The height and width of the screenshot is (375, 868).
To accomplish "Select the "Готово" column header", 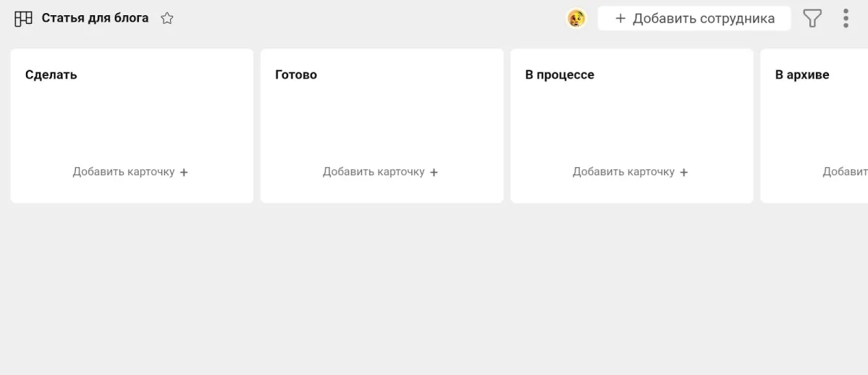I will 296,75.
